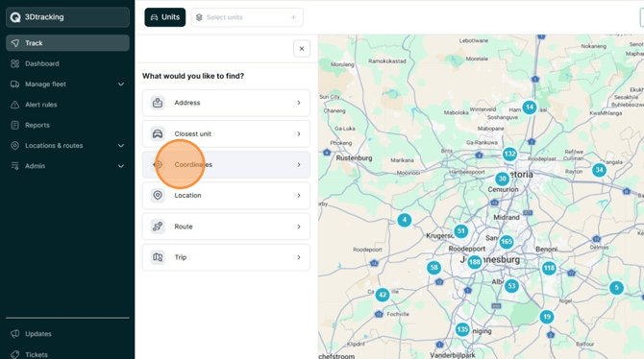
Task: Open Location option chevron
Action: point(299,195)
